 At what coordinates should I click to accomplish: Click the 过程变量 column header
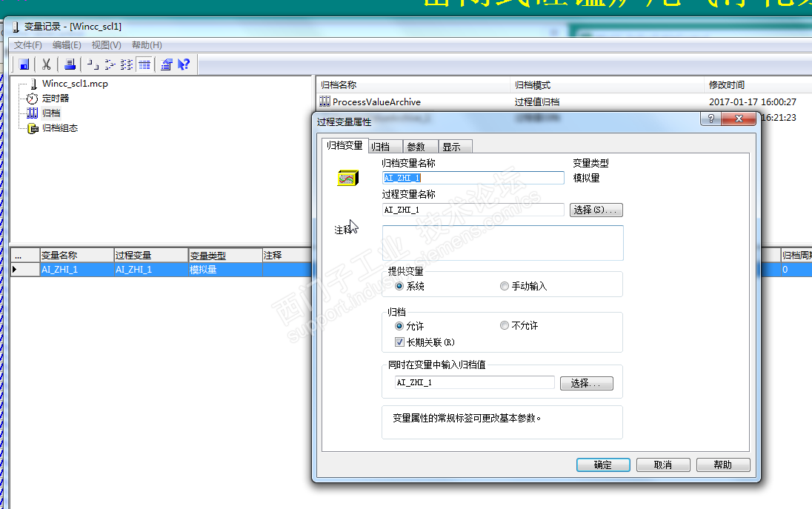pos(151,256)
